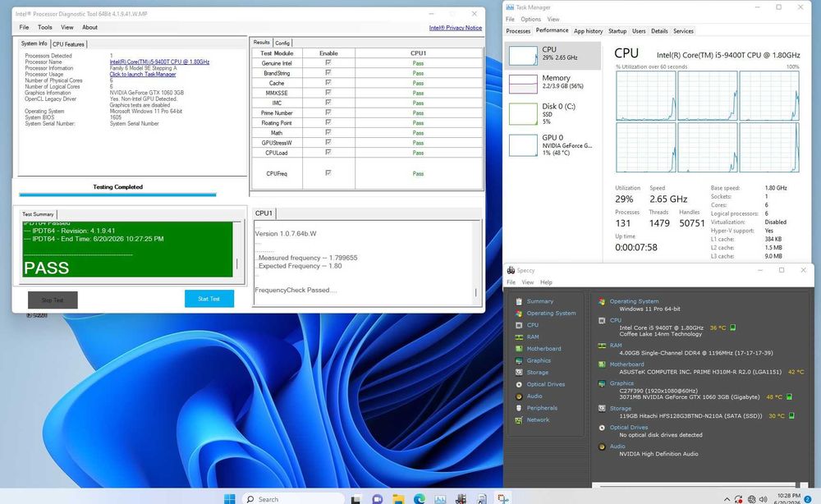Click the Start Test button

(209, 299)
